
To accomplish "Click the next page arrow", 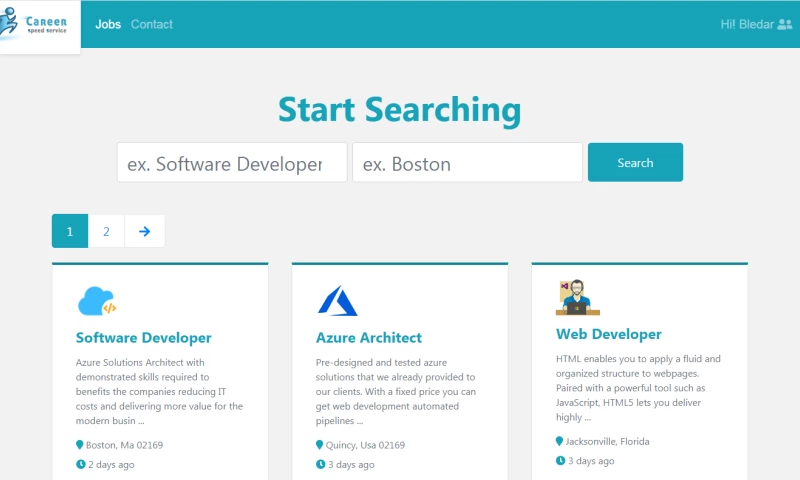I will 144,231.
